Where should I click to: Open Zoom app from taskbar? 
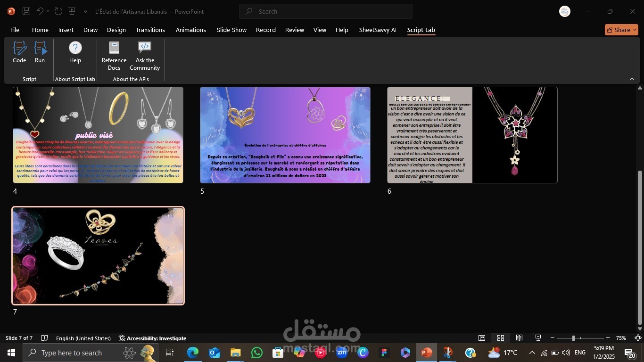(x=342, y=353)
